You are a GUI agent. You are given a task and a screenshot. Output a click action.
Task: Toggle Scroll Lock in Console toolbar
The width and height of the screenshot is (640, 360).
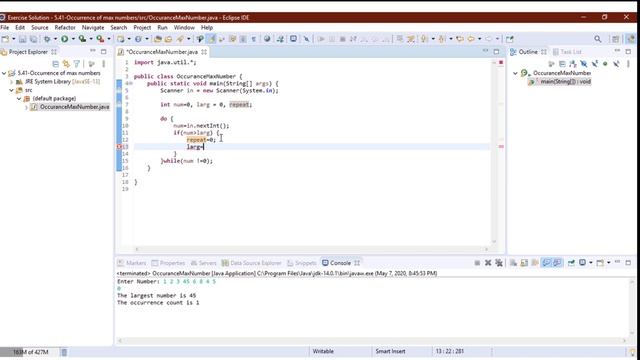(524, 263)
